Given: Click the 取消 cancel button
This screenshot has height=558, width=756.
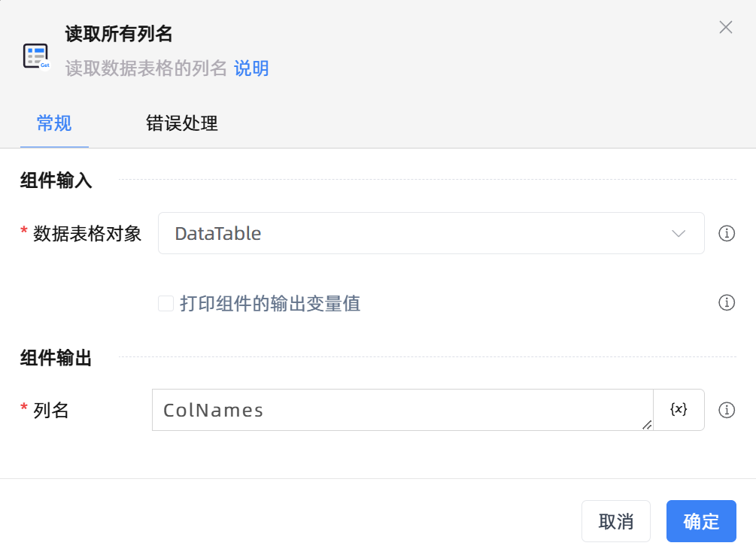Looking at the screenshot, I should (615, 521).
